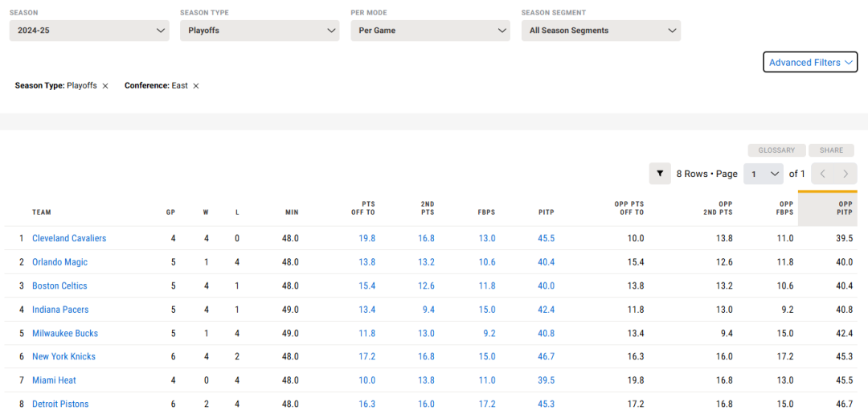Open Indiana Pacers team link
The height and width of the screenshot is (419, 868).
pyautogui.click(x=60, y=310)
